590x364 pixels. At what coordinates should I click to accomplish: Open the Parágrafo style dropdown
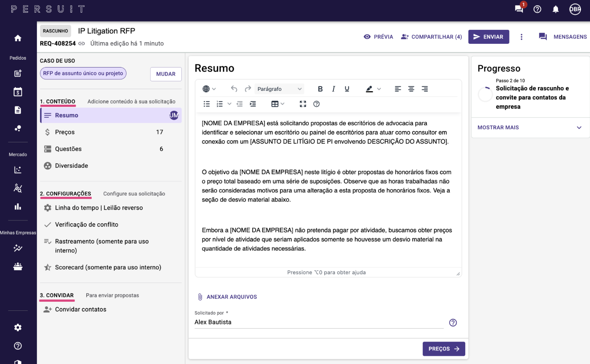[280, 89]
